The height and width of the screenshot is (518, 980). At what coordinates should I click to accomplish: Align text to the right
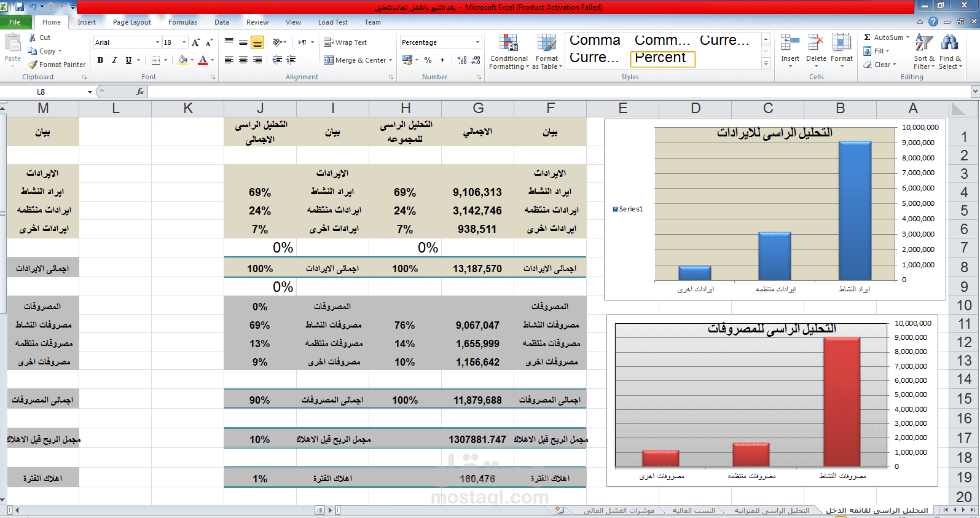(257, 60)
